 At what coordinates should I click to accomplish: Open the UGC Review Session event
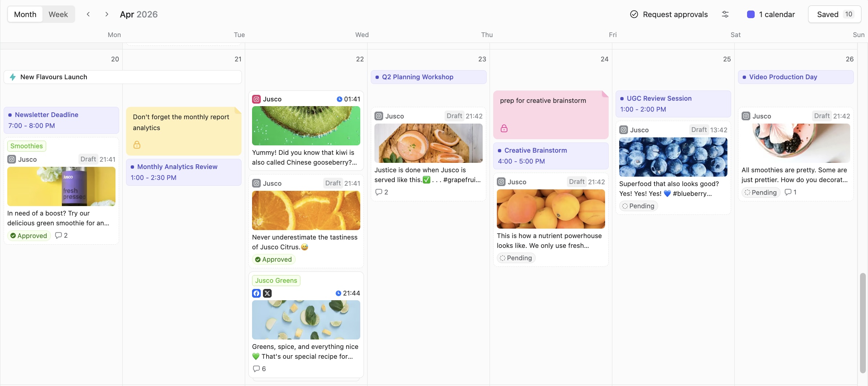(673, 104)
